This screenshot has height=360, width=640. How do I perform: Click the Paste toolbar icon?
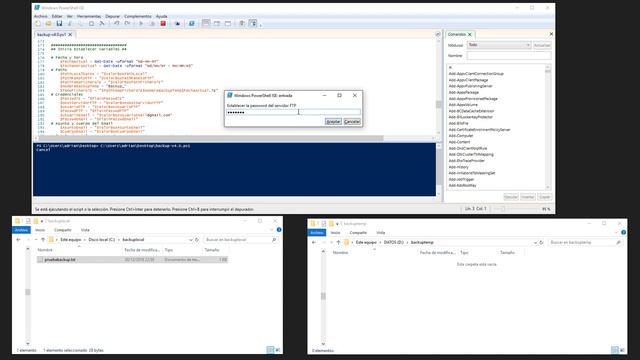tap(91, 24)
